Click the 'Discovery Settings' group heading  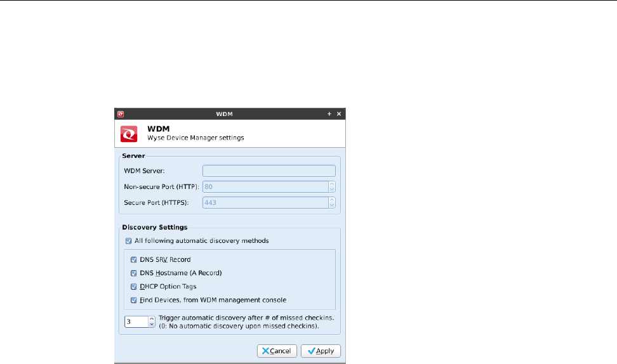pos(155,227)
